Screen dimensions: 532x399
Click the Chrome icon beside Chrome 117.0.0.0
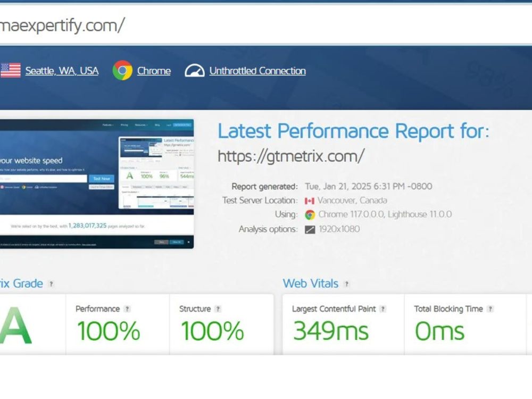(x=310, y=215)
